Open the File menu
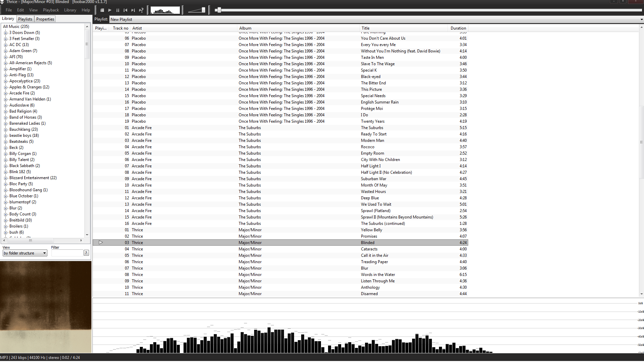 [x=9, y=10]
